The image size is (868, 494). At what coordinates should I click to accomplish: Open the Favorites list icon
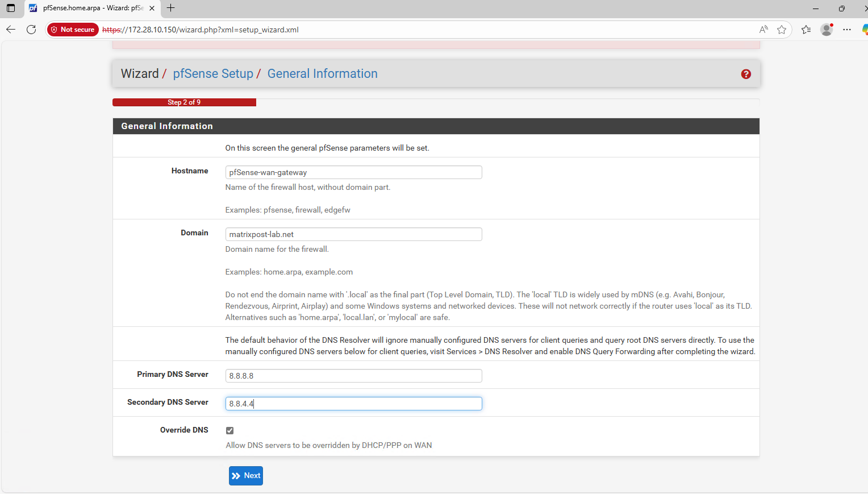pyautogui.click(x=806, y=30)
